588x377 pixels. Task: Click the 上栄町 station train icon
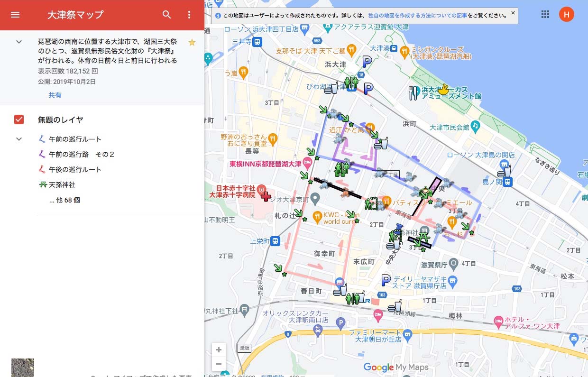[276, 241]
